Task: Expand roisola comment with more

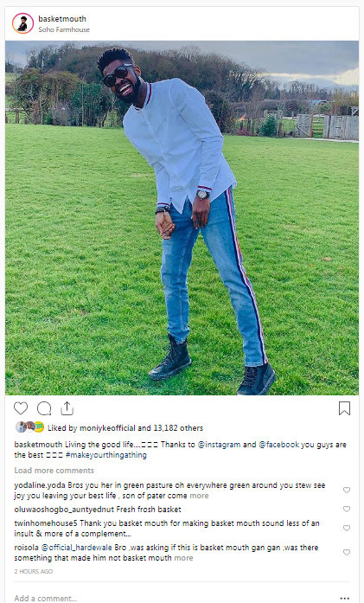Action: (184, 558)
